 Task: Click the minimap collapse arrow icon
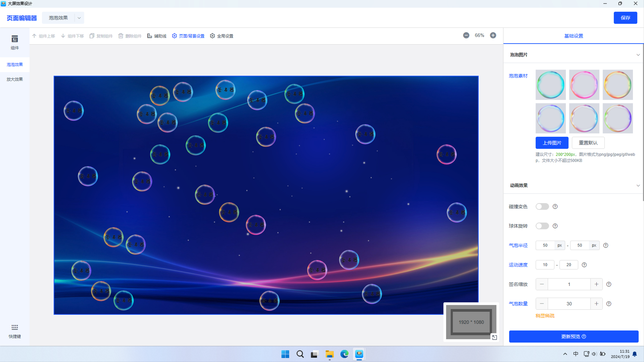pos(494,338)
